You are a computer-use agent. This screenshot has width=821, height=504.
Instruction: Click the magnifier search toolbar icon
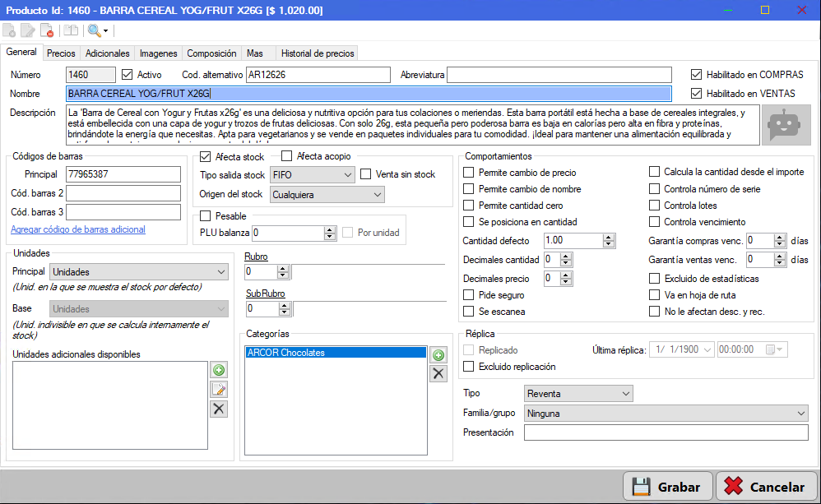tap(95, 31)
